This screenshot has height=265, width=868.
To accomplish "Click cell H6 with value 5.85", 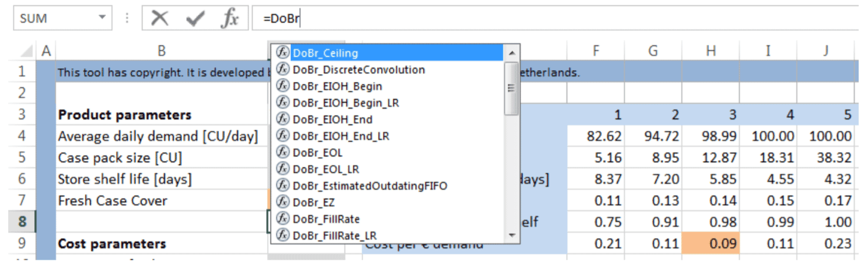I will tap(711, 179).
